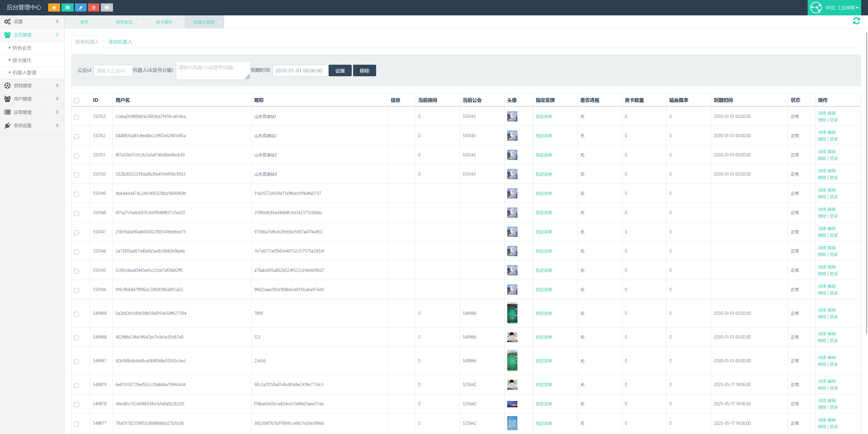
Task: Click the red trash icon button
Action: (x=94, y=7)
